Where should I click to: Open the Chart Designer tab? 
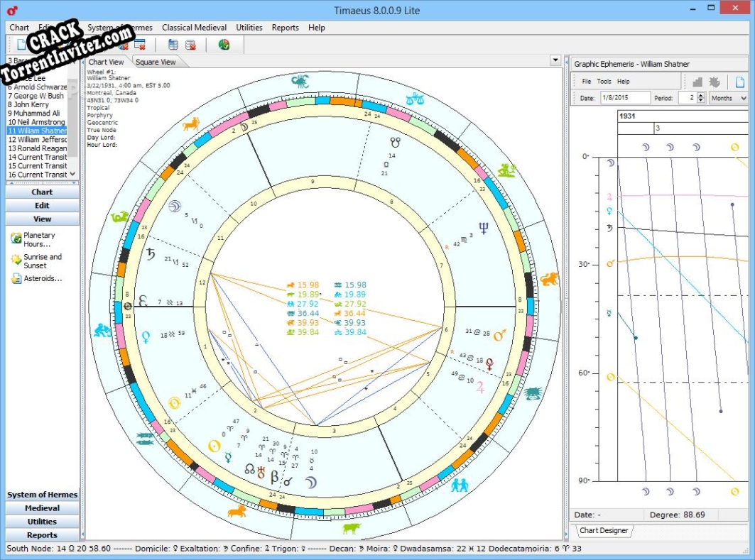click(604, 530)
